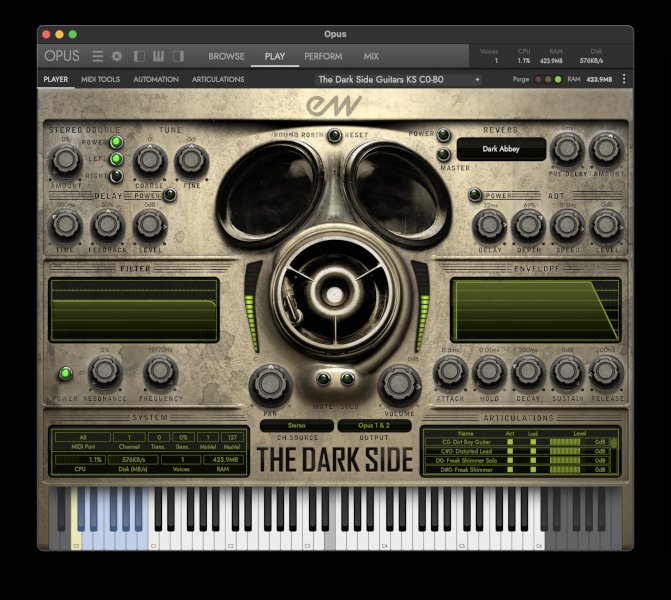This screenshot has width=671, height=600.
Task: Open the three-dot options menu
Action: (624, 79)
